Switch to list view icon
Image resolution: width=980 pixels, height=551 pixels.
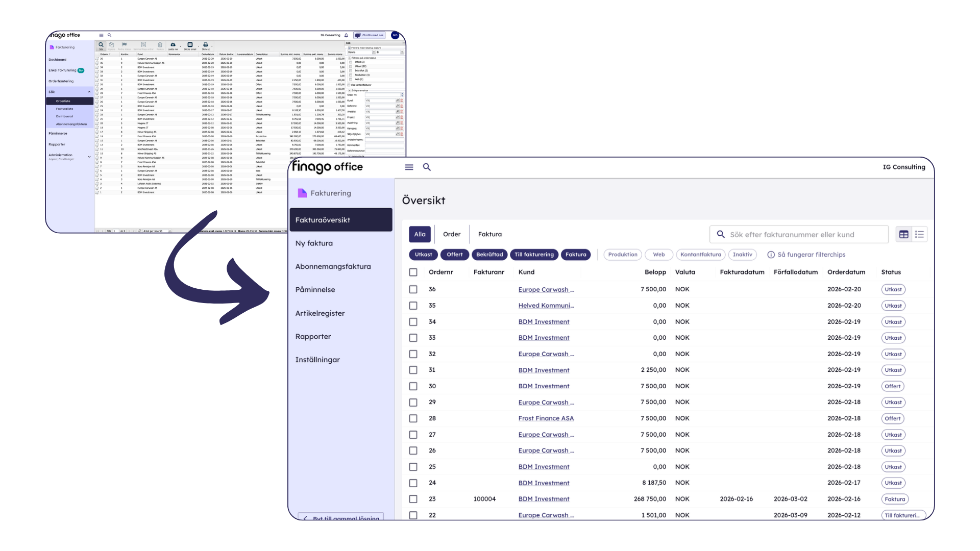[919, 234]
